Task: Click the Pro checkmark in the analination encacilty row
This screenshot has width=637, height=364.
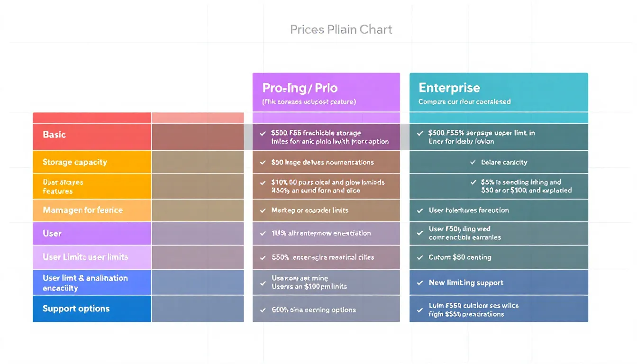Action: pos(263,283)
